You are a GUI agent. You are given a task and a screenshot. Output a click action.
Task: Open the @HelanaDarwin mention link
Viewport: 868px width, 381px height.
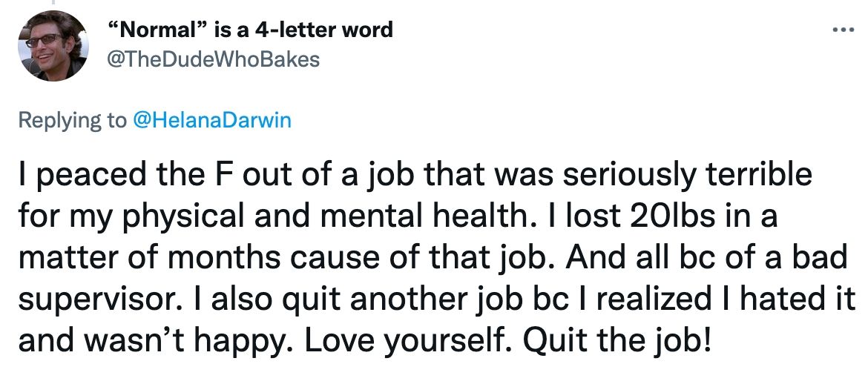pos(211,121)
